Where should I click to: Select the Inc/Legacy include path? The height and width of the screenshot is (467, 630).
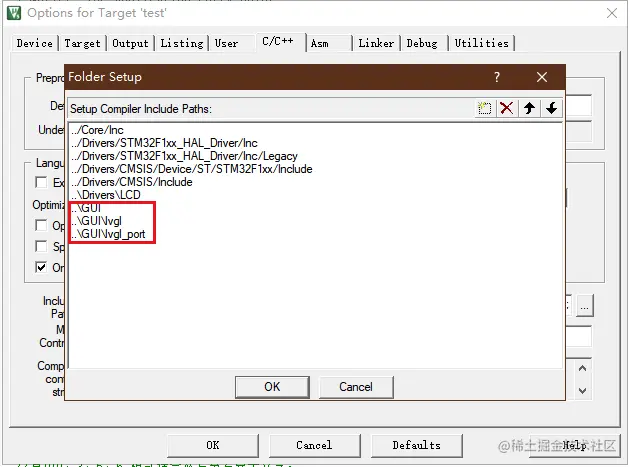click(184, 156)
